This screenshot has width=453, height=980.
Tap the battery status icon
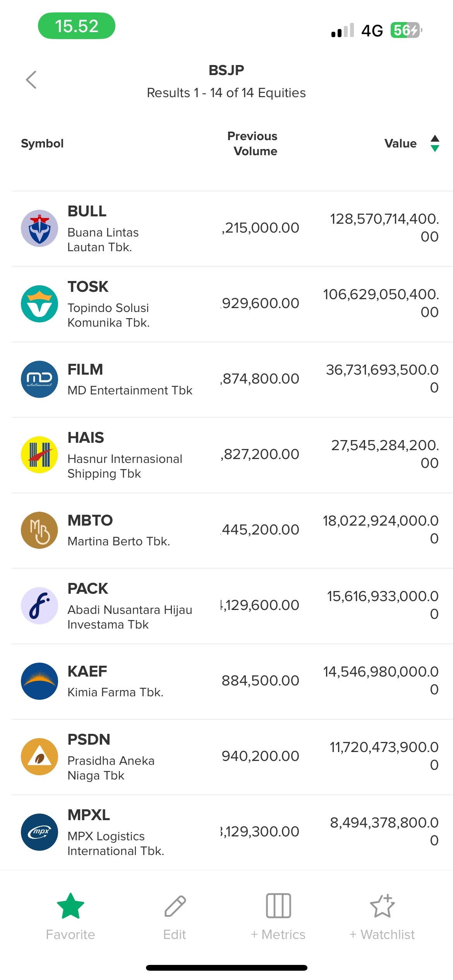point(406,30)
